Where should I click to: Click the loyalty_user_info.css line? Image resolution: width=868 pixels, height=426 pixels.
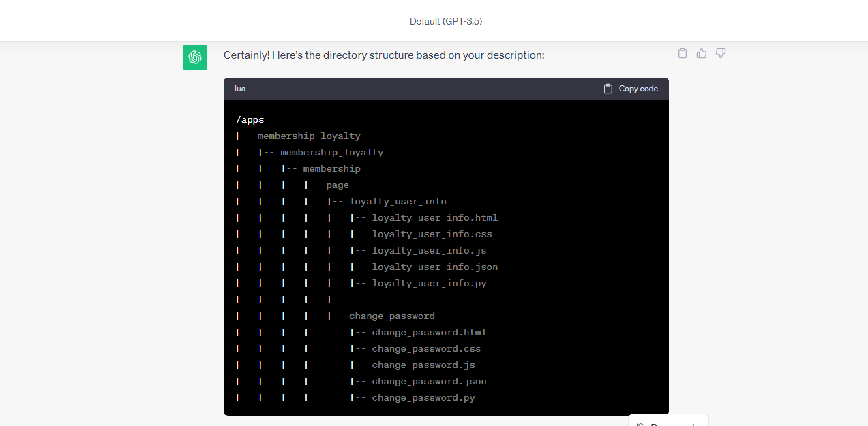coord(432,234)
